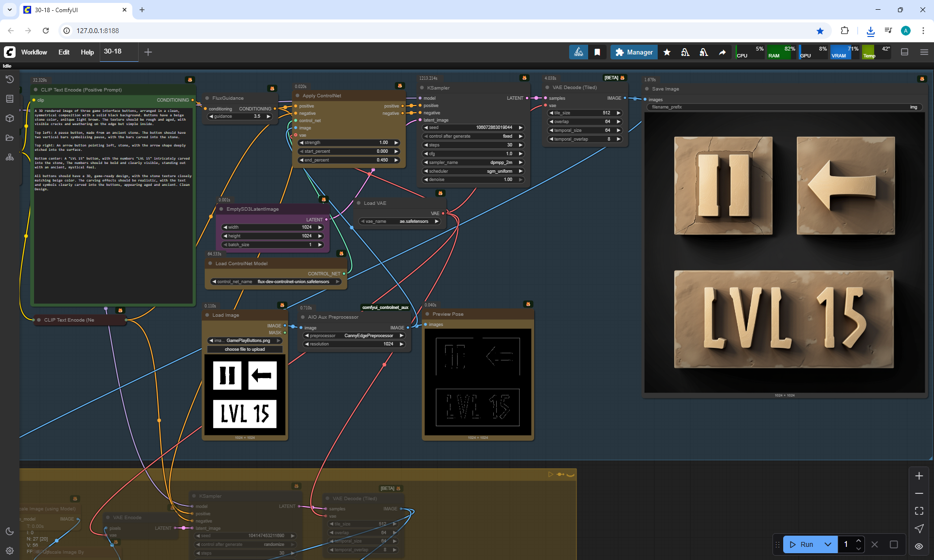Screen dimensions: 934x560
Task: Click the Manager puzzle button
Action: tap(633, 52)
